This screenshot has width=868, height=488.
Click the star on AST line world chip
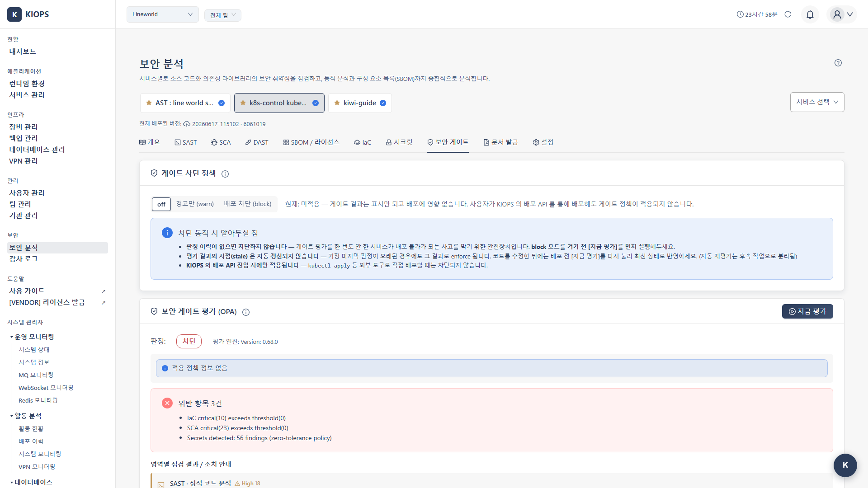pyautogui.click(x=149, y=103)
